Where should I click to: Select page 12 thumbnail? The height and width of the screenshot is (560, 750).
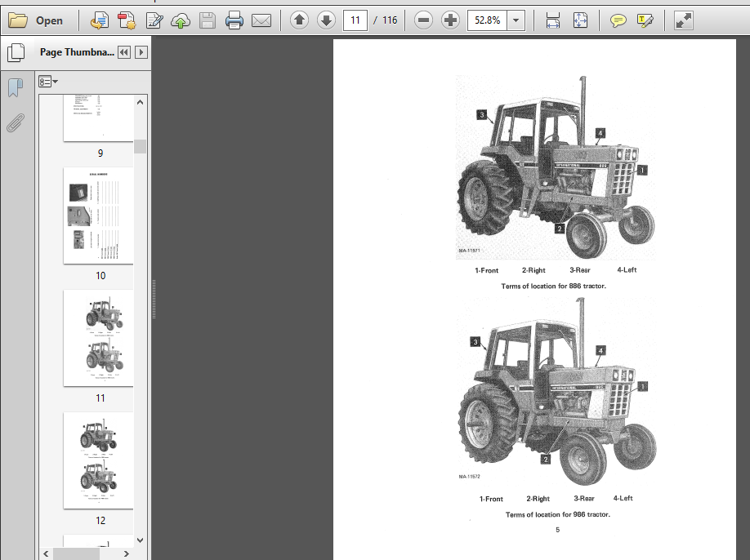tap(98, 460)
